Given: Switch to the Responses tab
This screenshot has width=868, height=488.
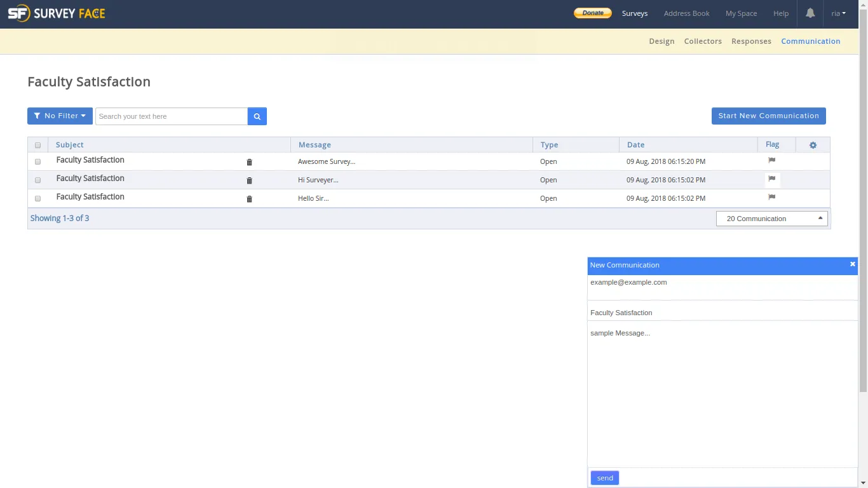Looking at the screenshot, I should [x=751, y=41].
